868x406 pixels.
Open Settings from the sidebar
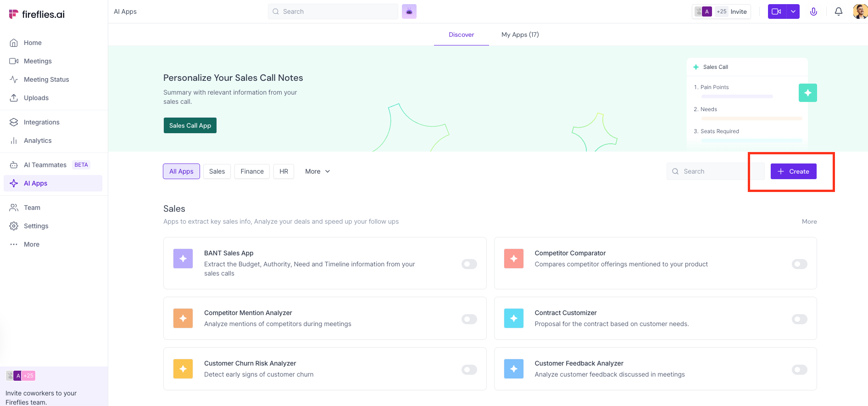point(36,226)
